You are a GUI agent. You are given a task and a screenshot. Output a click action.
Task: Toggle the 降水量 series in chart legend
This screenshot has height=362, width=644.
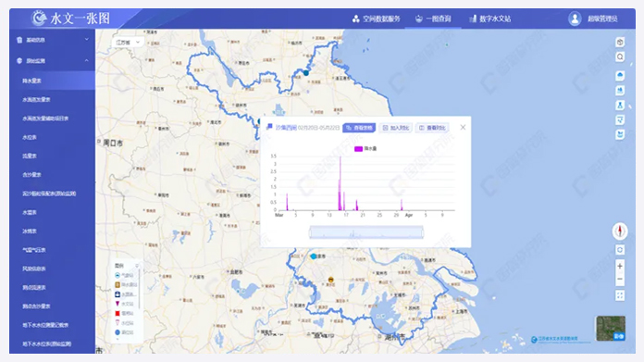point(365,149)
